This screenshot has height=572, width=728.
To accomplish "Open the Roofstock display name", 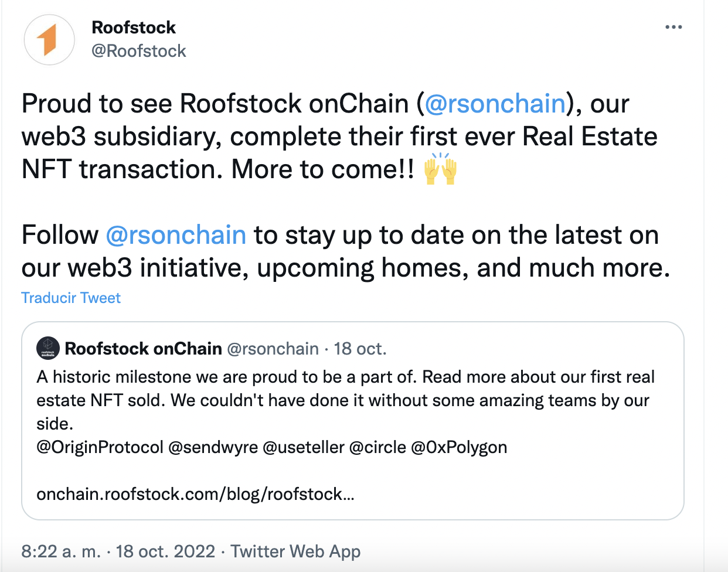I will pyautogui.click(x=134, y=28).
